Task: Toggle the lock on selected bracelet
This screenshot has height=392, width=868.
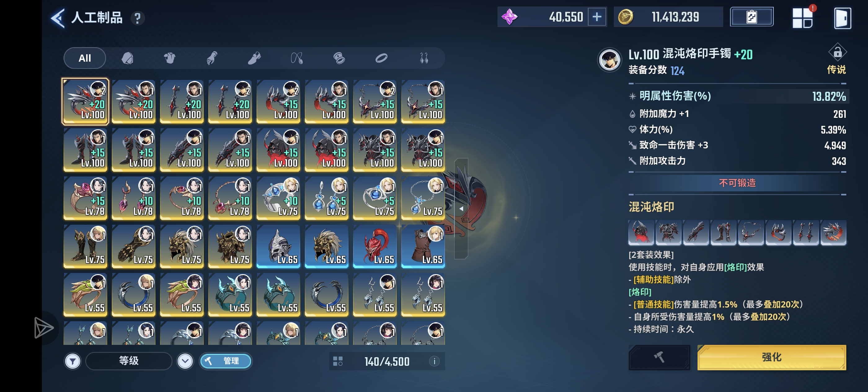Action: [837, 52]
